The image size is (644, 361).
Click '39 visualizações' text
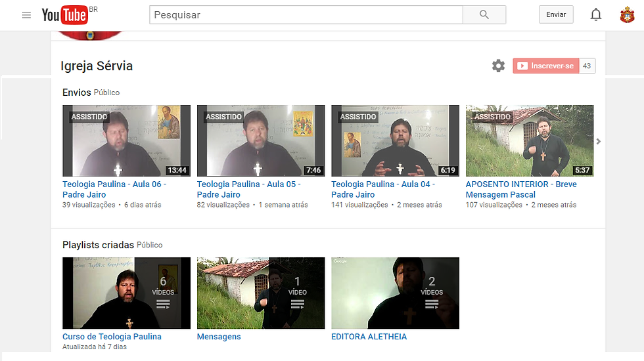pyautogui.click(x=89, y=205)
